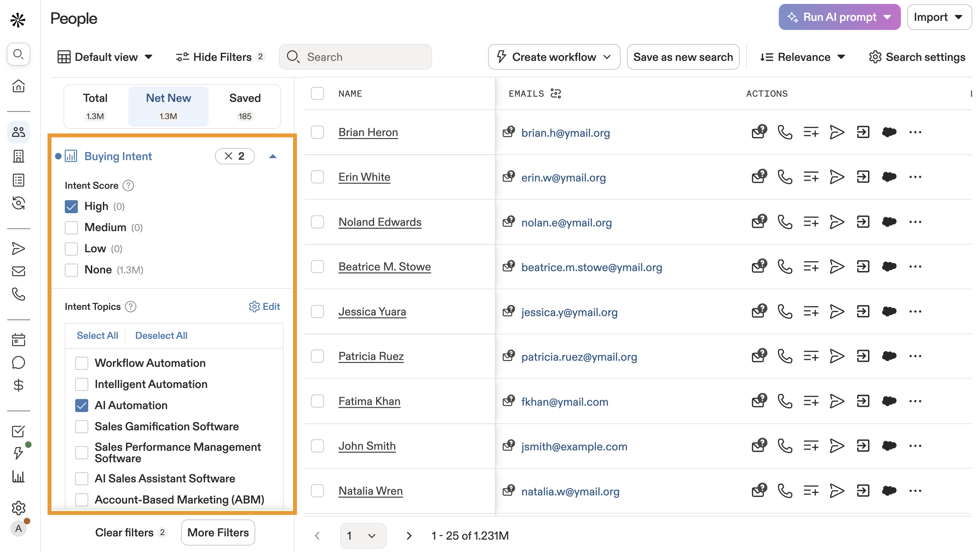This screenshot has height=552, width=980.
Task: Open the analytics bar chart sidebar icon
Action: pos(18,476)
